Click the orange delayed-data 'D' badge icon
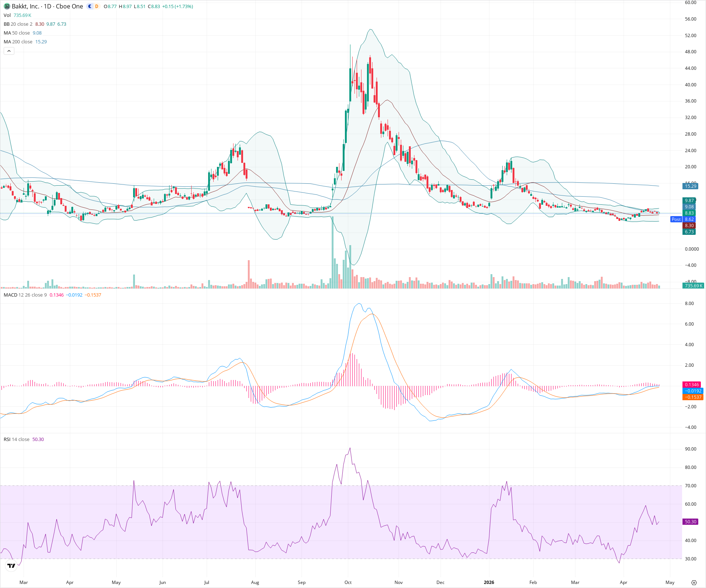706x588 pixels. coord(96,6)
